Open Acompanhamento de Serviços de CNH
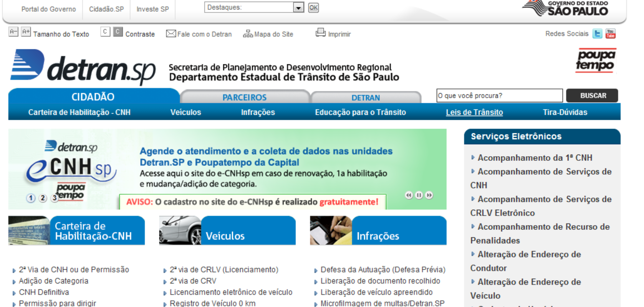 pos(541,178)
